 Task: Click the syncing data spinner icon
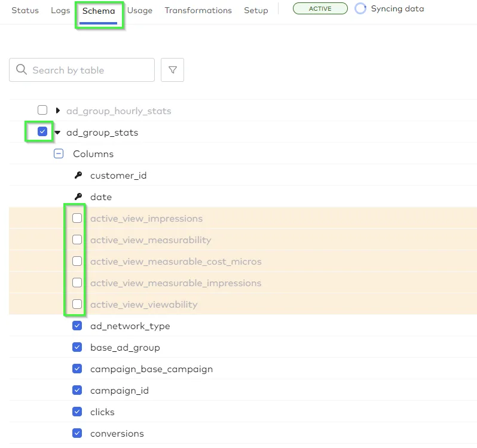tap(360, 9)
